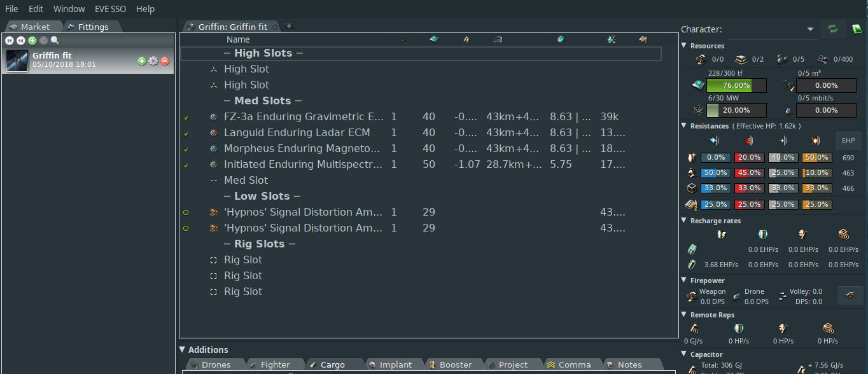Toggle Initiated Enduring Multispectral ECM state
This screenshot has width=868, height=374.
click(186, 165)
